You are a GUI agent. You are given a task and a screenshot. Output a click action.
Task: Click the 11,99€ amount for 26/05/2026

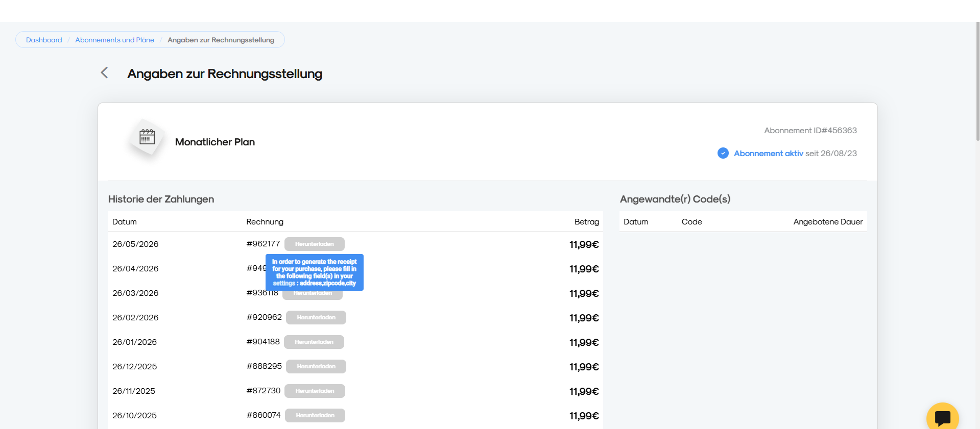pos(584,245)
